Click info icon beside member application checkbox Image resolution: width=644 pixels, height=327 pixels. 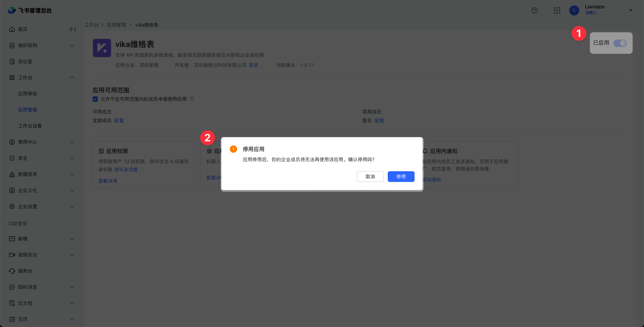[192, 99]
